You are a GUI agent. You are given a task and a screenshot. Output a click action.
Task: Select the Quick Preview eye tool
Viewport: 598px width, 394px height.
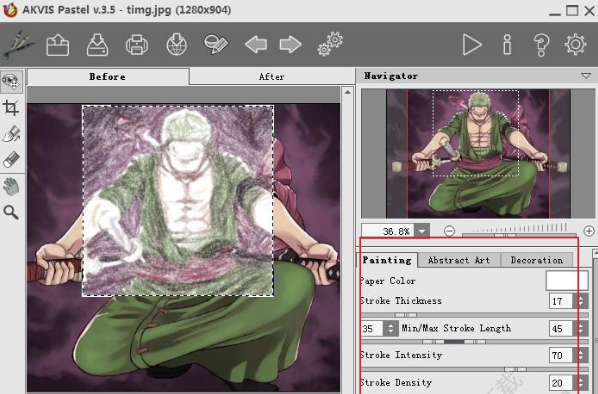click(11, 82)
